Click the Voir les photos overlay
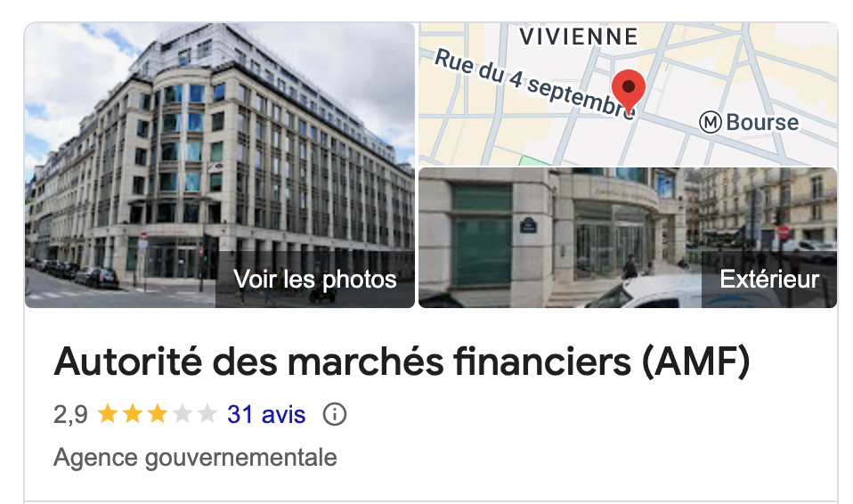Image resolution: width=853 pixels, height=504 pixels. tap(315, 280)
